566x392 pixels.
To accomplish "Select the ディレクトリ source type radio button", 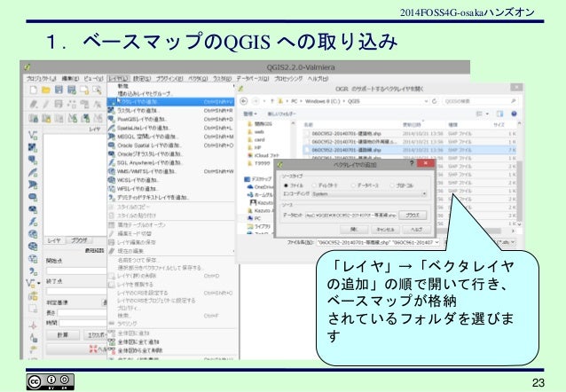I will point(314,185).
